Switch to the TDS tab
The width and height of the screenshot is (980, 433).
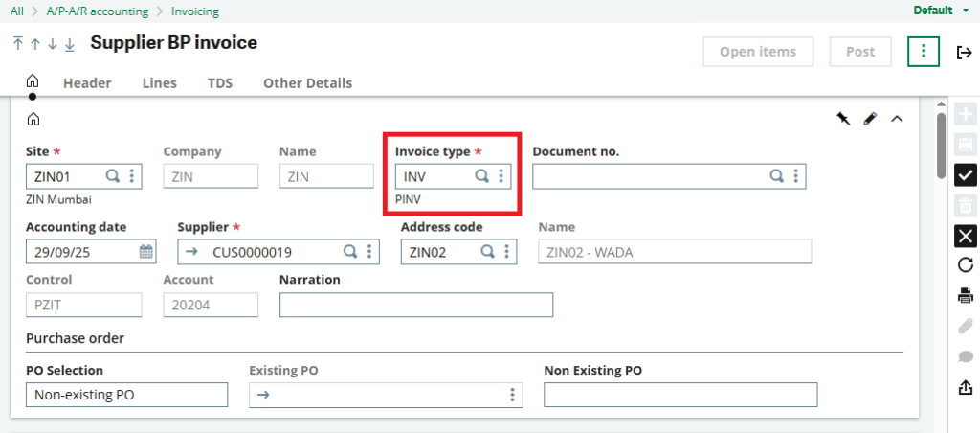(220, 83)
